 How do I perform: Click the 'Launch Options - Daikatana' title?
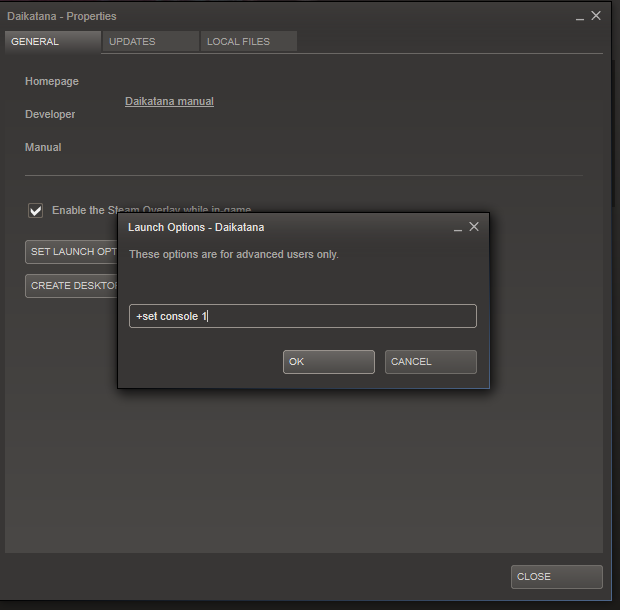coord(196,227)
